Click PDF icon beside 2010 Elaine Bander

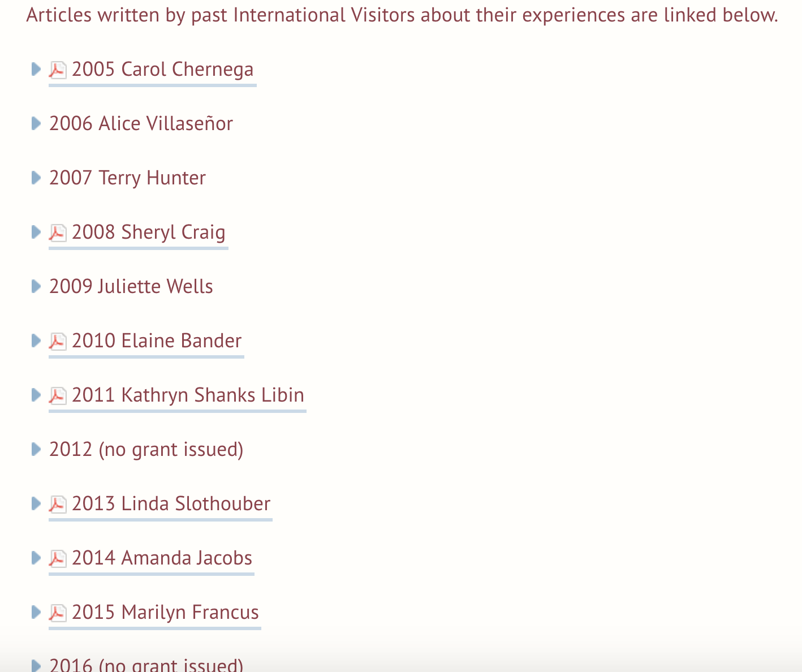57,342
